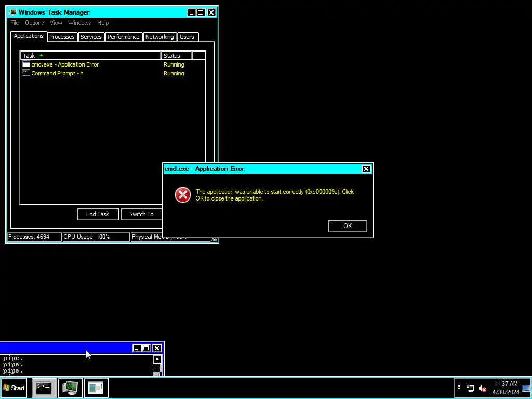
Task: Click the third taskbar window icon
Action: [x=96, y=388]
